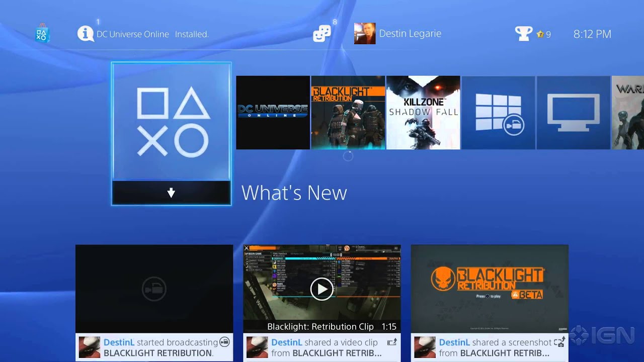Open the Warframe game tile
This screenshot has height=362, width=644.
tap(628, 113)
